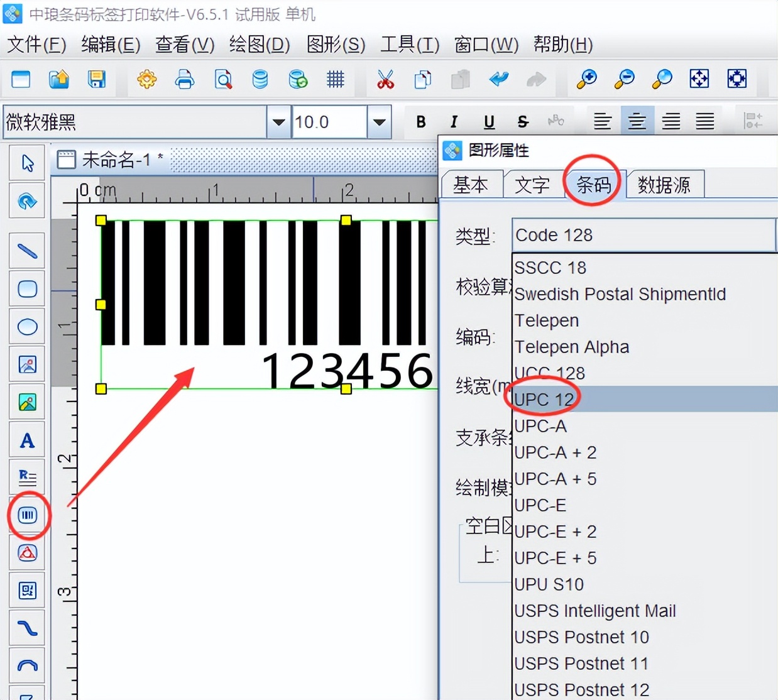Screen dimensions: 778x700
Task: Toggle underline formatting button
Action: tap(489, 122)
